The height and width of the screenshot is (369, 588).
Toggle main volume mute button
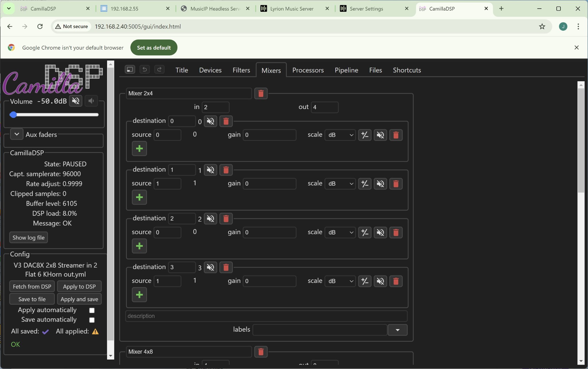pyautogui.click(x=76, y=101)
